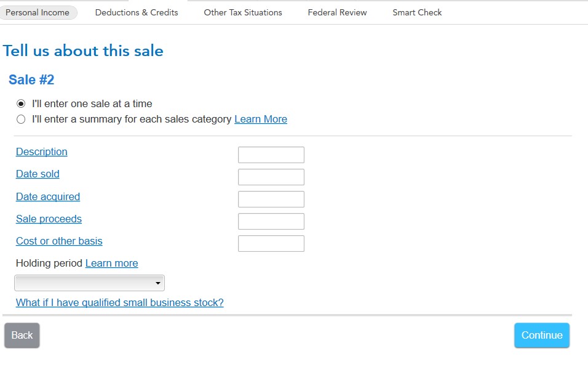The height and width of the screenshot is (367, 588).
Task: Click into the Date sold field
Action: point(271,177)
